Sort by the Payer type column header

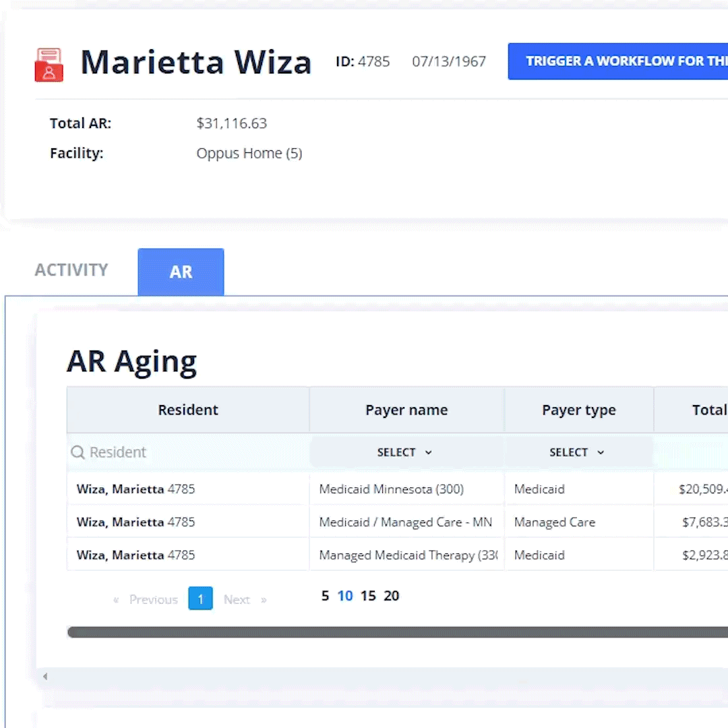click(x=579, y=410)
